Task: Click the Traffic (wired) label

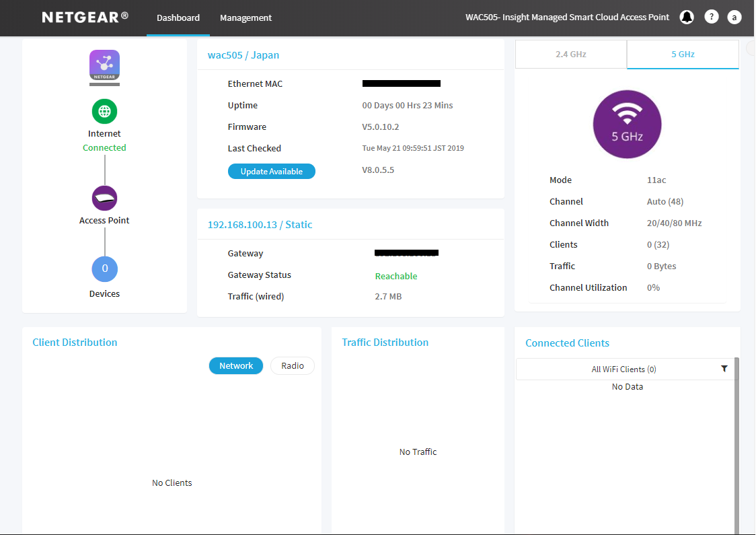Action: pyautogui.click(x=256, y=296)
